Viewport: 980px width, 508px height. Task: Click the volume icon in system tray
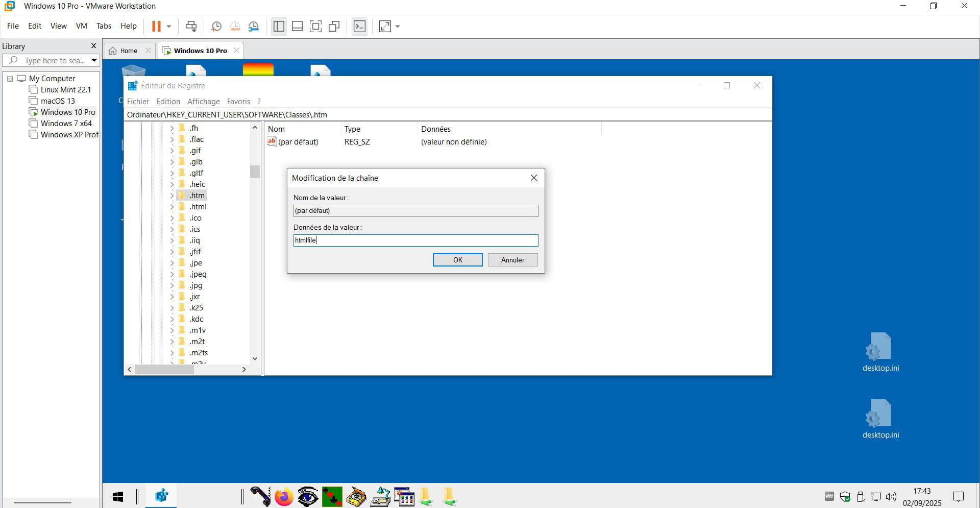891,496
